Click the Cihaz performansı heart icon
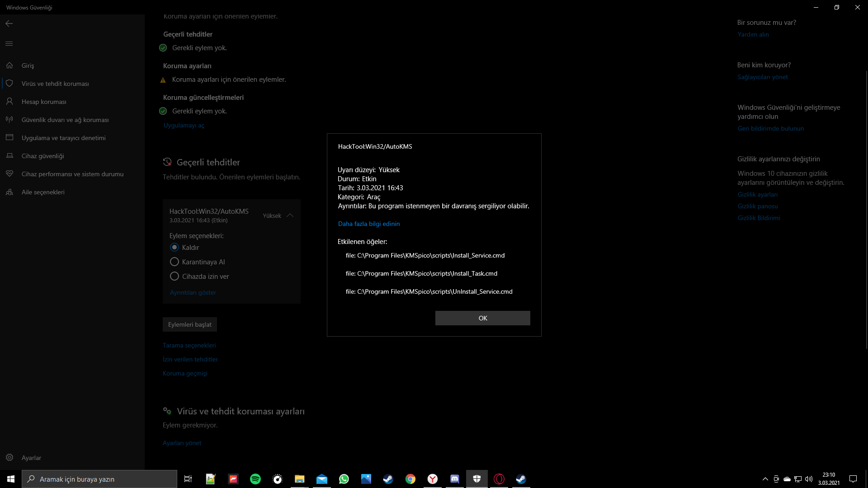Image resolution: width=868 pixels, height=488 pixels. (9, 174)
